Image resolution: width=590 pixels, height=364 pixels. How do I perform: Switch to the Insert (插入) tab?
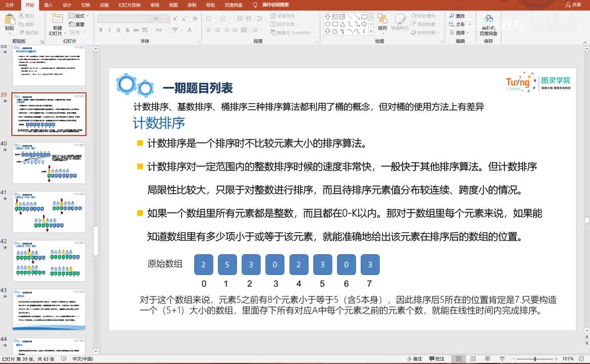(48, 5)
